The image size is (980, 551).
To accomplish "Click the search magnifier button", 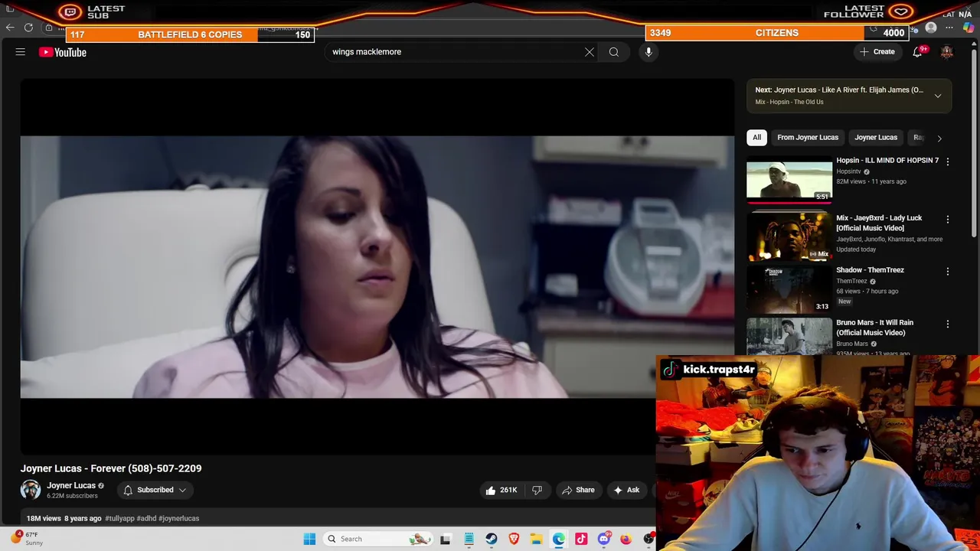I will click(x=614, y=52).
